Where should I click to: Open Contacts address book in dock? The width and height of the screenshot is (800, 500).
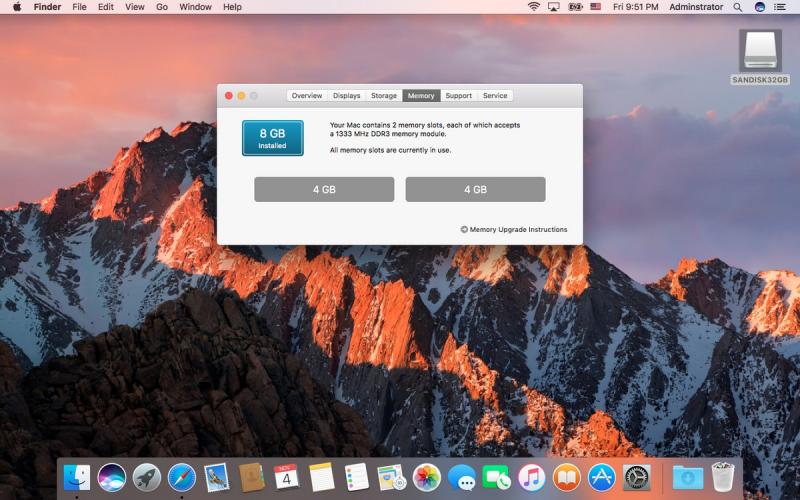click(x=252, y=478)
